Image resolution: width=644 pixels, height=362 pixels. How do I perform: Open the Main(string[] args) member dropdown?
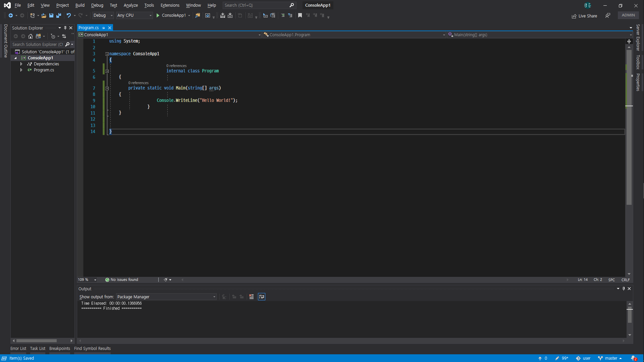point(540,35)
